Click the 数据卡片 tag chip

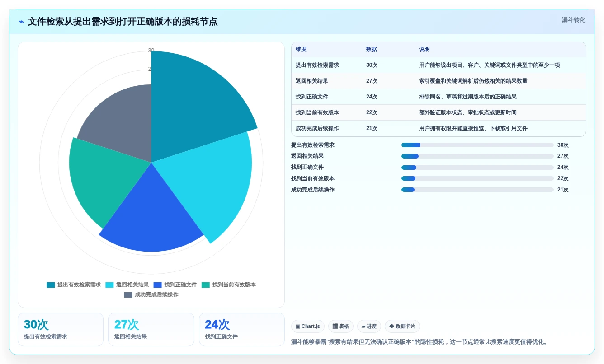point(402,326)
